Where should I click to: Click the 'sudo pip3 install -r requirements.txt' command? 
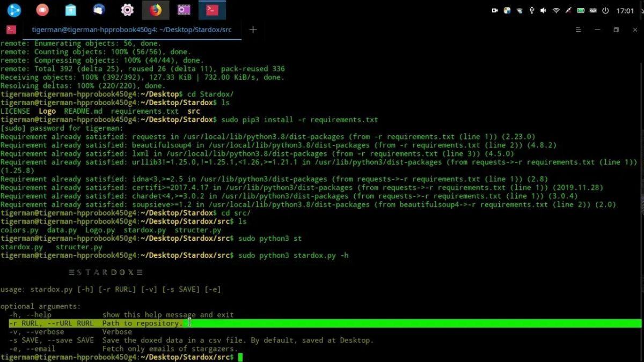coord(299,120)
